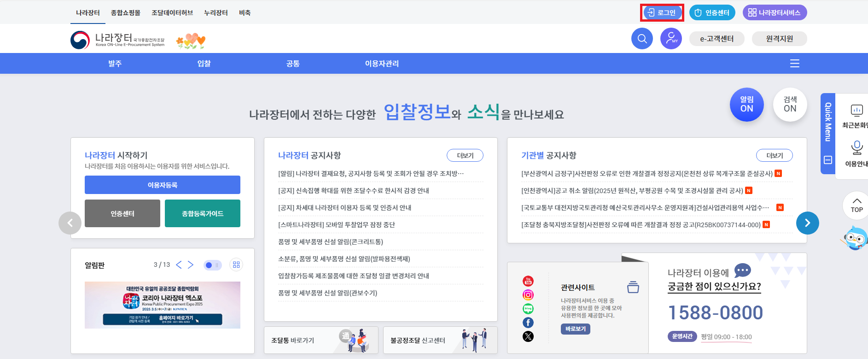This screenshot has width=868, height=359.
Task: Open the Instagram social icon
Action: [x=528, y=295]
